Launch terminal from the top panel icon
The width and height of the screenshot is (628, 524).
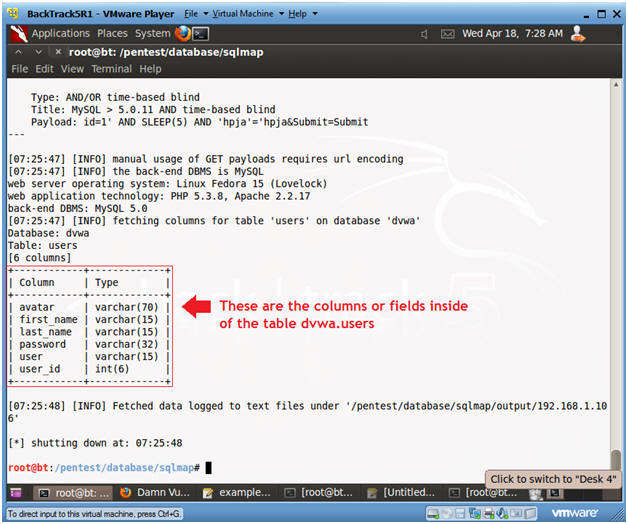(201, 34)
